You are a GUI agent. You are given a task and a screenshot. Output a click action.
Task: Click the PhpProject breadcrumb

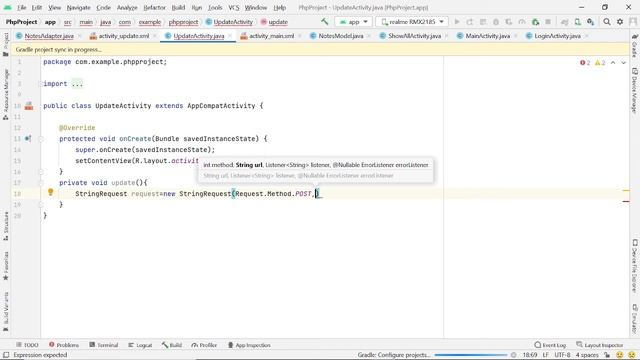(x=21, y=22)
